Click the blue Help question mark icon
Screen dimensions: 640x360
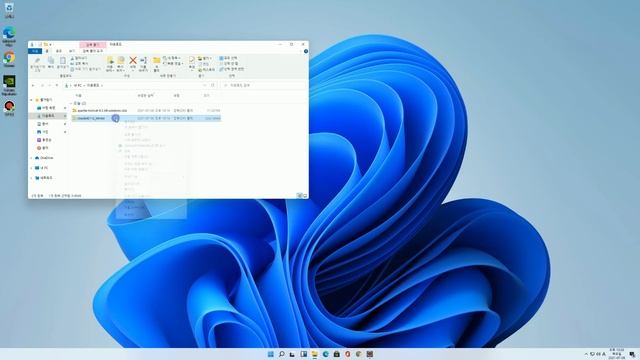click(x=306, y=51)
